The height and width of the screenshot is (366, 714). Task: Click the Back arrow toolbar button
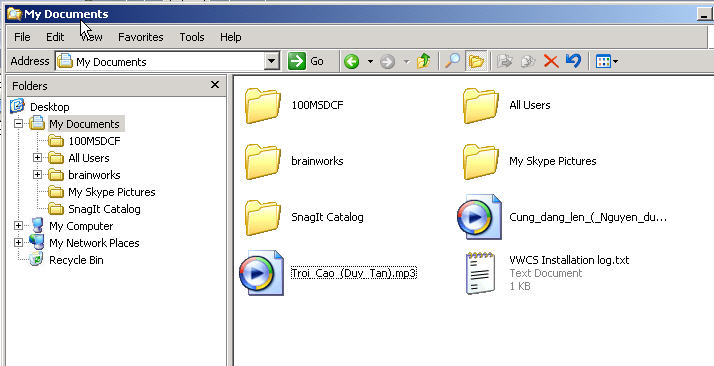pyautogui.click(x=352, y=61)
